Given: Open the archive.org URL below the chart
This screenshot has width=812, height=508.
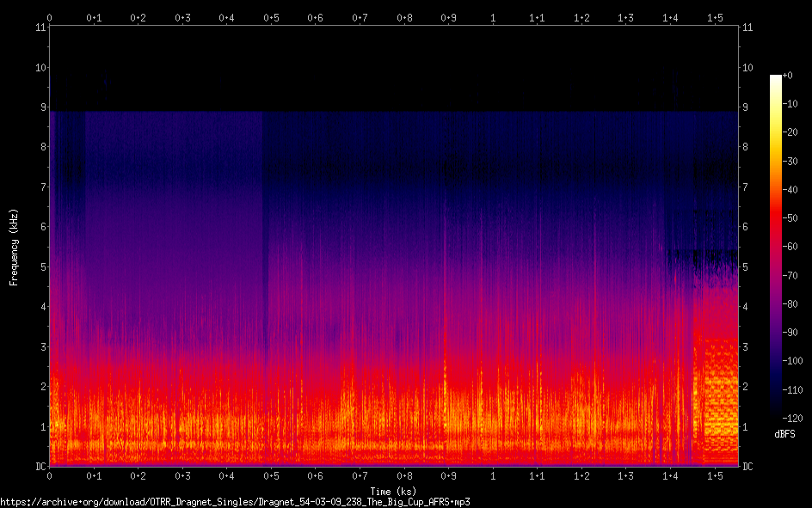Looking at the screenshot, I should (x=235, y=502).
